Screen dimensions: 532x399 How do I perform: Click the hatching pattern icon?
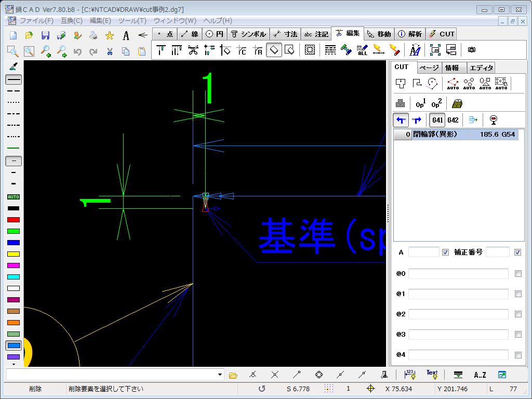click(310, 50)
